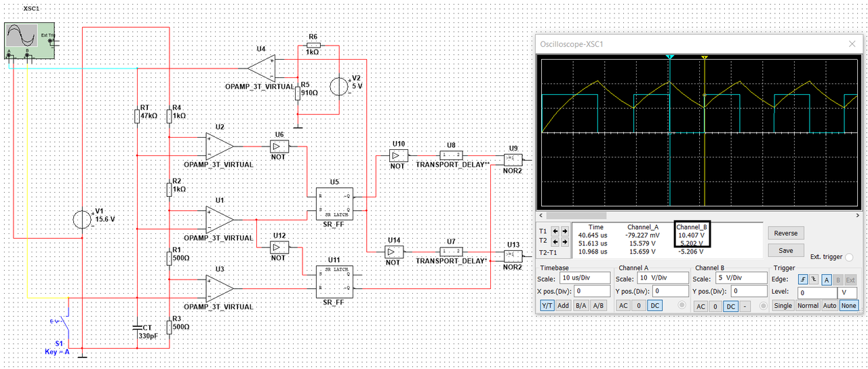This screenshot has width=868, height=369.
Task: Open the trigger Level unit dropdown
Action: click(x=846, y=292)
